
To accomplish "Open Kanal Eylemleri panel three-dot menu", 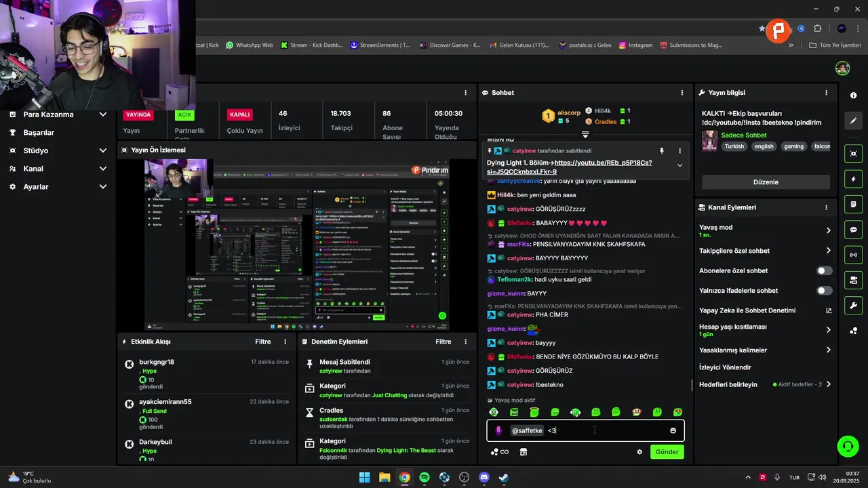I will pyautogui.click(x=826, y=207).
